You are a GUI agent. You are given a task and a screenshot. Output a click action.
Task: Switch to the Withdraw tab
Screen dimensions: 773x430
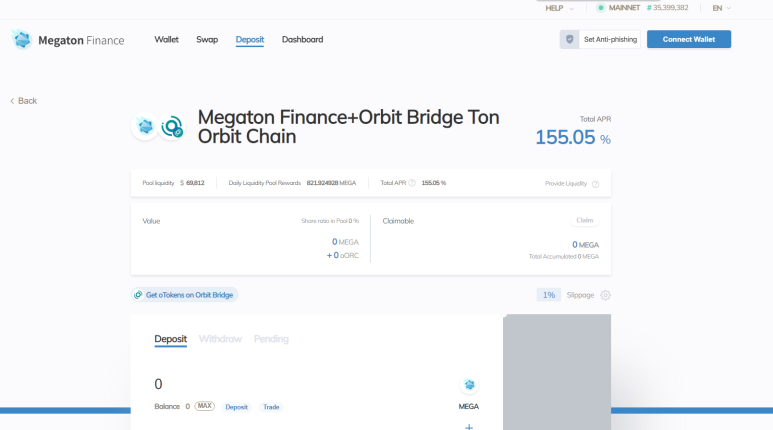click(220, 339)
